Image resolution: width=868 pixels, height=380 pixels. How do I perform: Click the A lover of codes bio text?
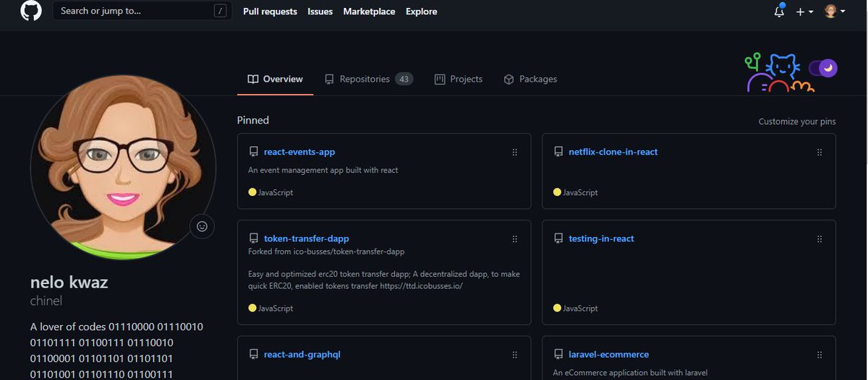point(116,350)
